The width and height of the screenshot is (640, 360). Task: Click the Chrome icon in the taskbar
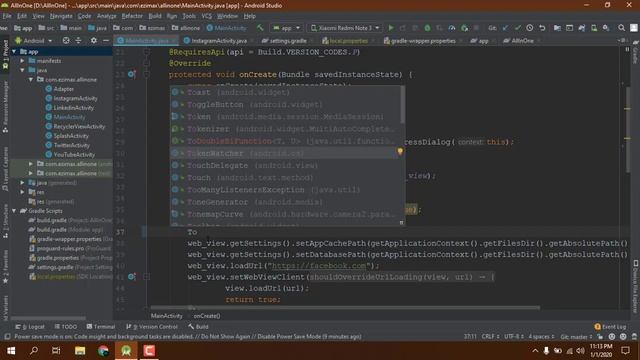(x=103, y=351)
